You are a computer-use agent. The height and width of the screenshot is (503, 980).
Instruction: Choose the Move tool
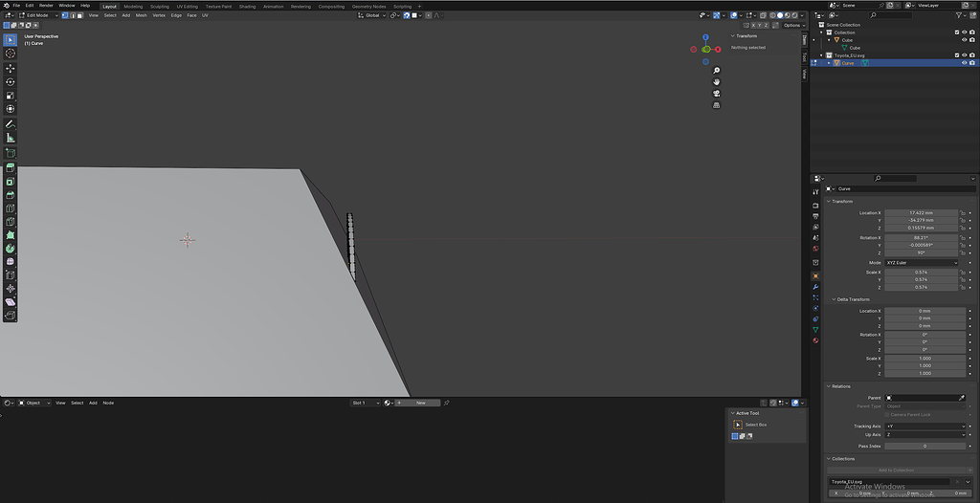pyautogui.click(x=10, y=68)
